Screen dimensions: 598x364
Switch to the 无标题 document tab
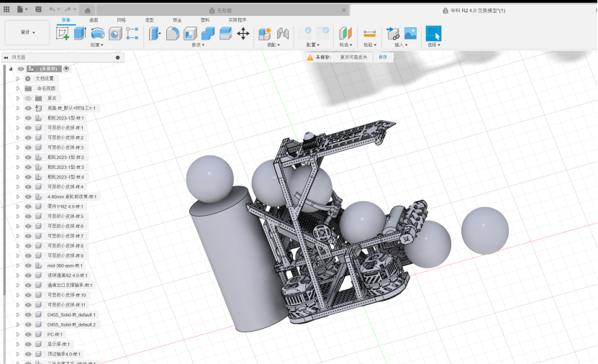pos(220,10)
